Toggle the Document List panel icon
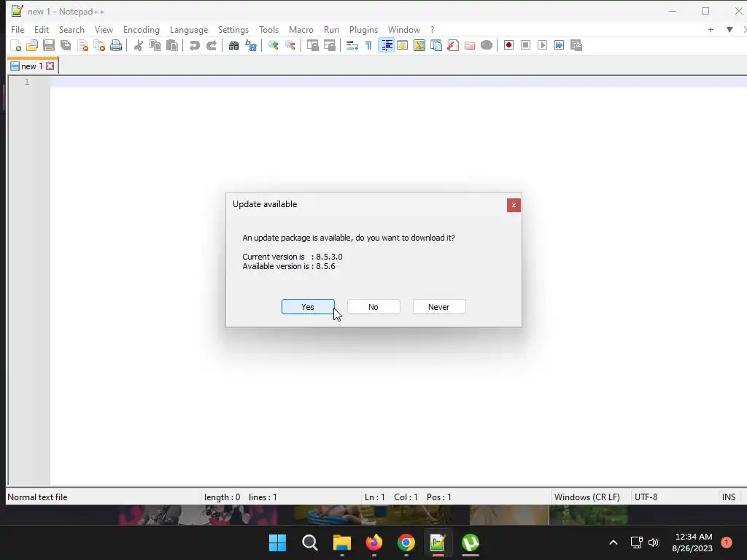Viewport: 747px width, 560px height. point(436,45)
